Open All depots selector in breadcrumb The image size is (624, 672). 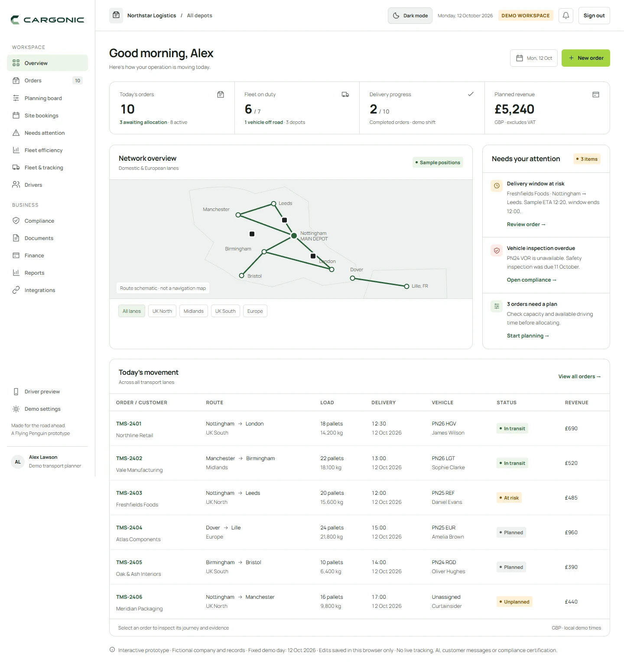pos(199,16)
